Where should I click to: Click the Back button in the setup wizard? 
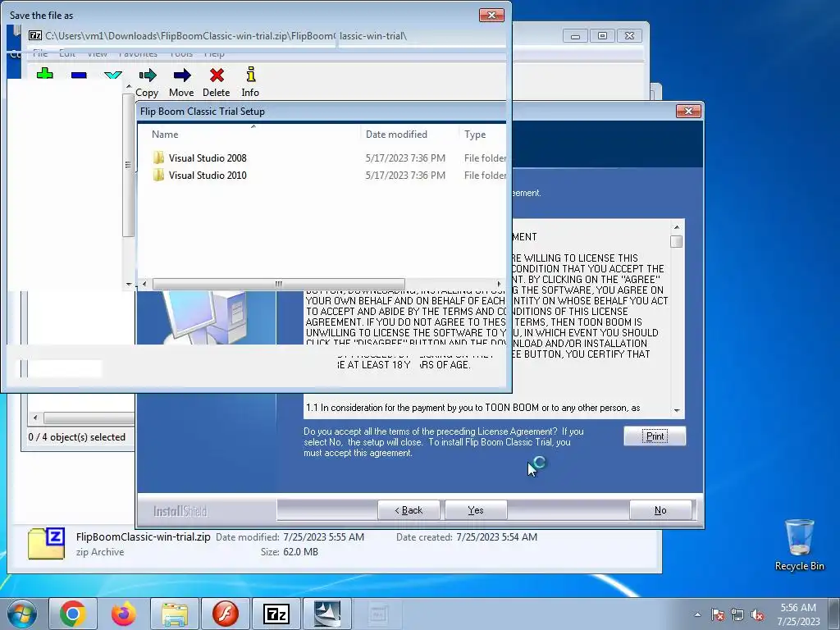(409, 510)
